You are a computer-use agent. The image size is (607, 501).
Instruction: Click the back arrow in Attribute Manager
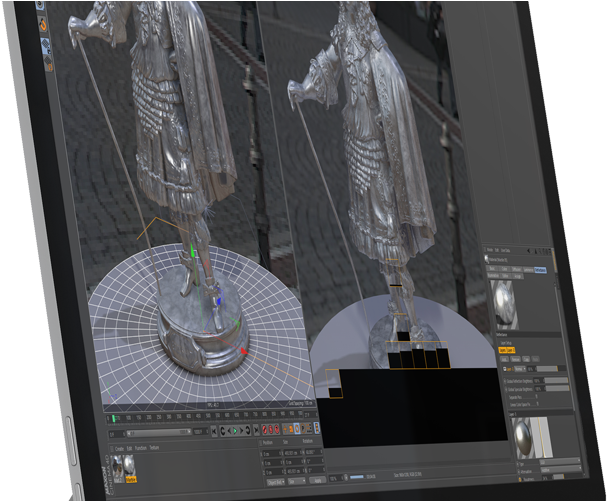529,251
